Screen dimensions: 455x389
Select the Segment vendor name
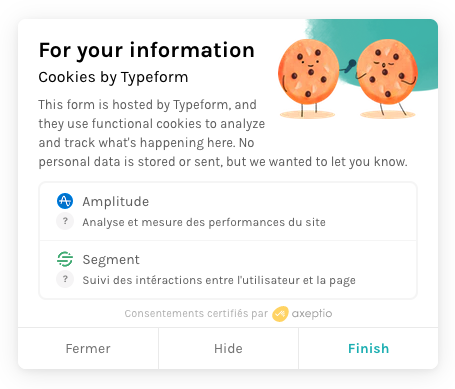[x=111, y=260]
